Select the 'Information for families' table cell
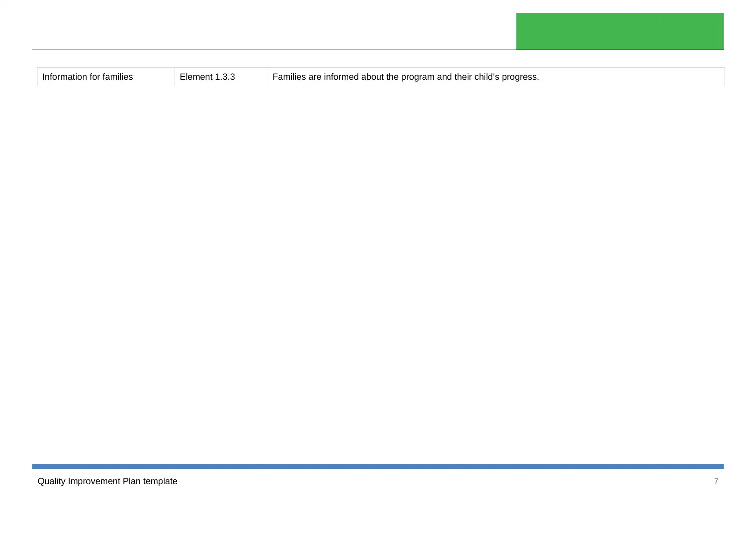Viewport: 756px width, 535px height. click(106, 77)
